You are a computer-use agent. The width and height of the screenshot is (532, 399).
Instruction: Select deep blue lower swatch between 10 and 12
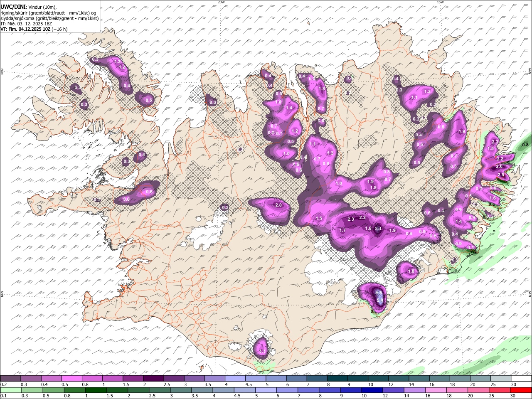(372, 390)
